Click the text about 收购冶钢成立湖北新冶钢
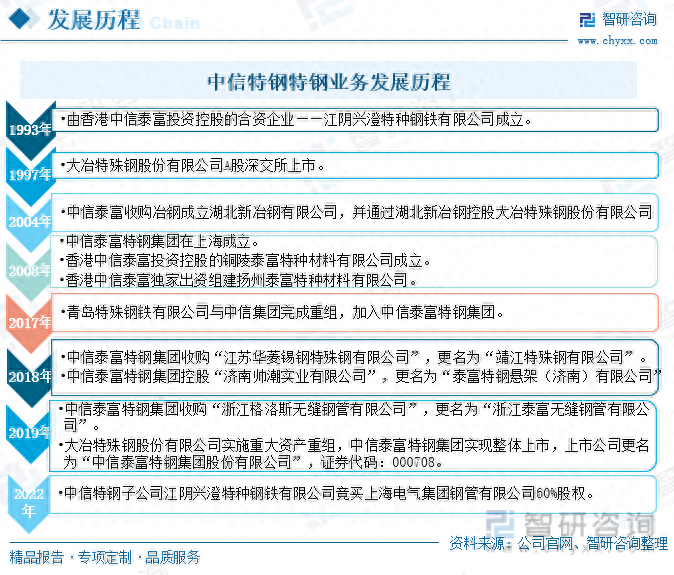Screen dimensions: 674x575 [x=356, y=212]
